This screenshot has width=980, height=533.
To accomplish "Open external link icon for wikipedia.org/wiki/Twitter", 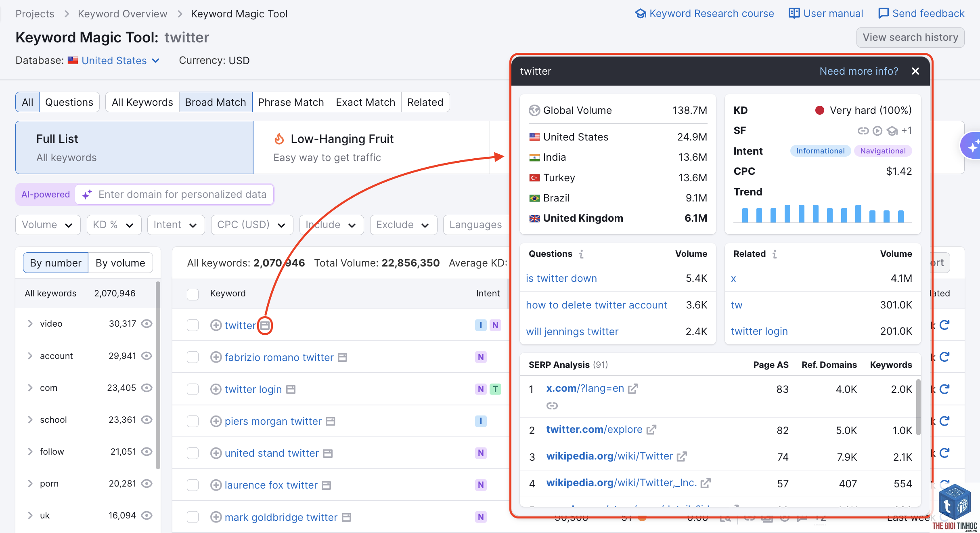I will click(682, 456).
